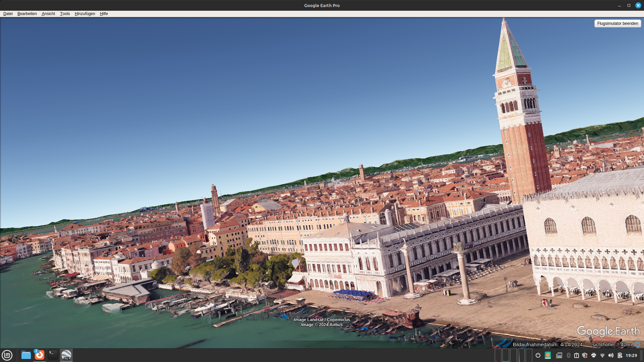Open the Ansicht menu
644x362 pixels.
48,14
